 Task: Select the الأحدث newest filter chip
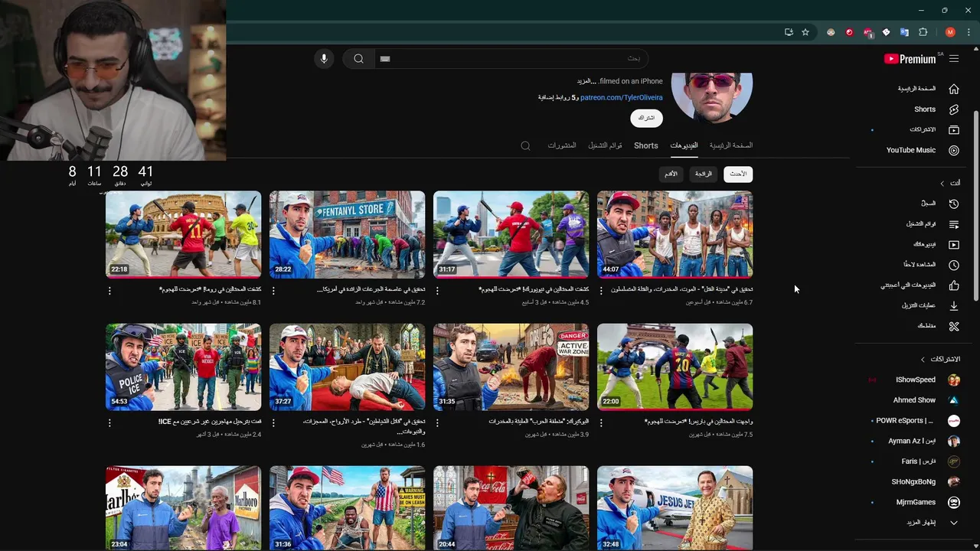(738, 174)
